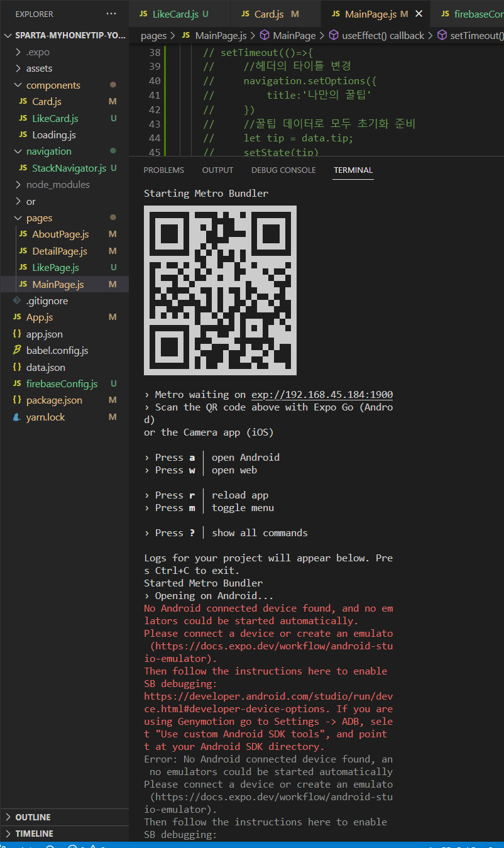Click the braces icon beside package.json
Screen dimensions: 504x848
(17, 400)
